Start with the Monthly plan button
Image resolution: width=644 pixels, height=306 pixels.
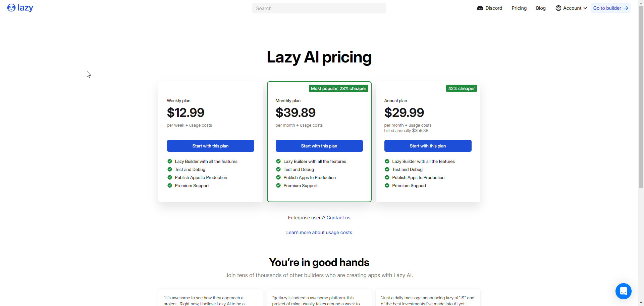click(x=319, y=146)
